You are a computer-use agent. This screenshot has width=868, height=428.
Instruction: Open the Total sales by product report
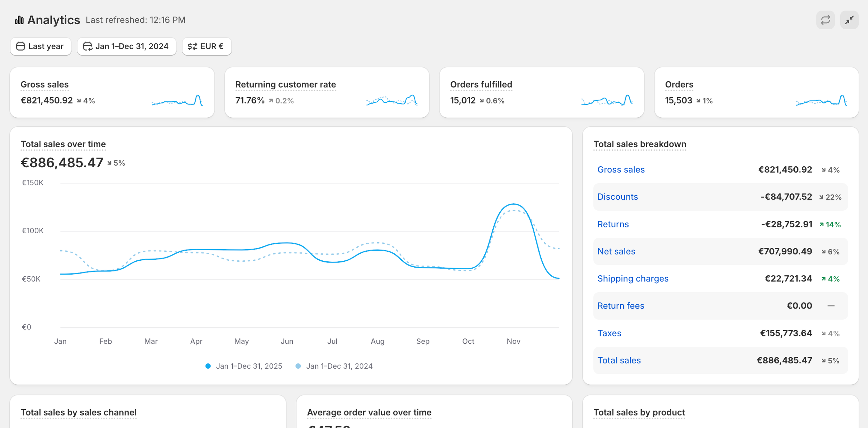coord(639,412)
